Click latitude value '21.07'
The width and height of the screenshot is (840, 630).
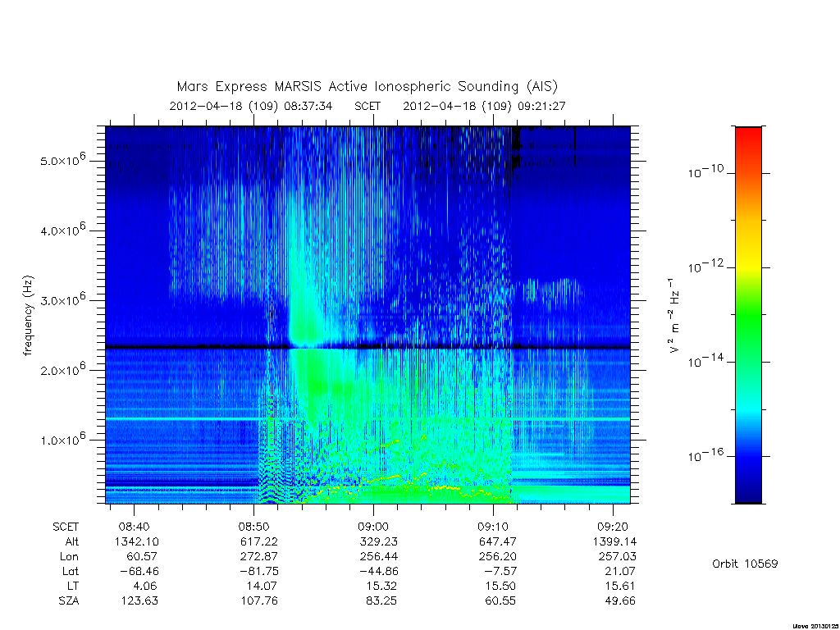tap(620, 571)
